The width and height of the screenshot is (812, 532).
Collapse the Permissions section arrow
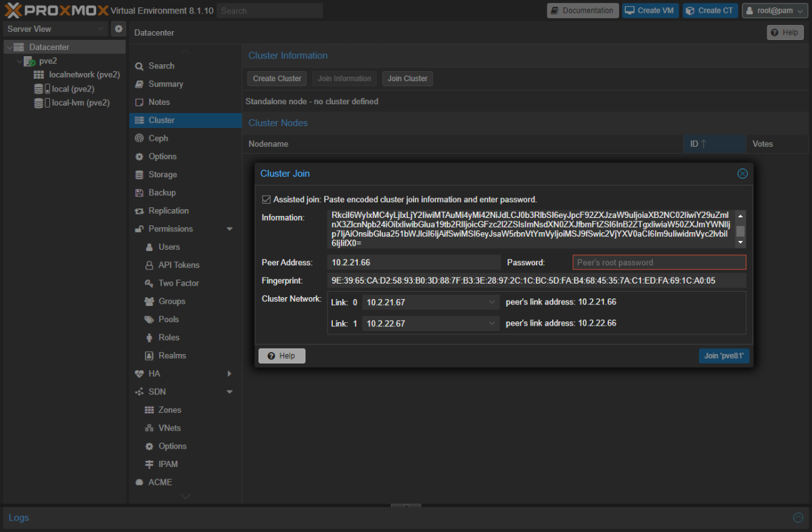coord(229,229)
